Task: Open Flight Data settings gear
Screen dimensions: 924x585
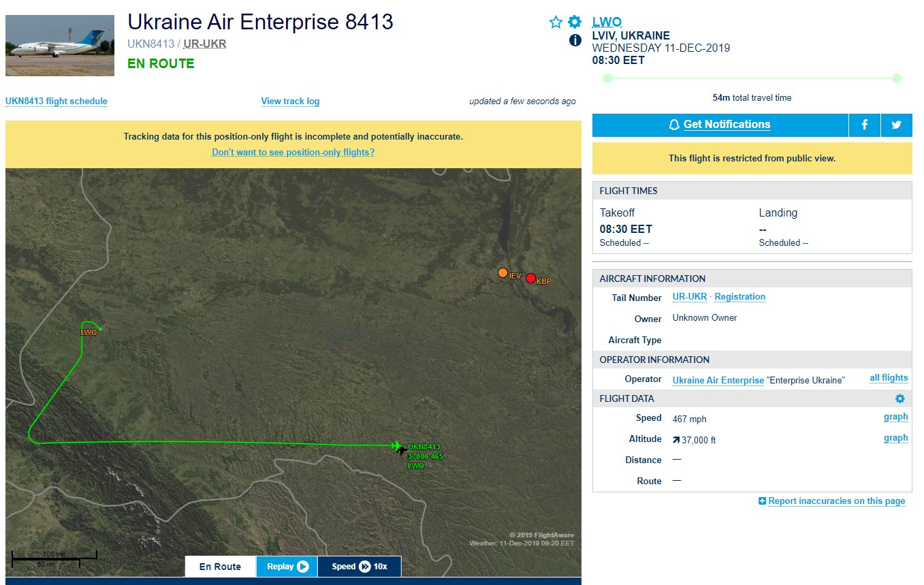Action: (x=899, y=398)
